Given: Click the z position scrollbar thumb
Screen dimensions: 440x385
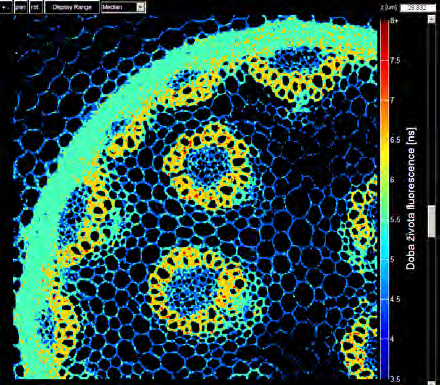Looking at the screenshot, I should click(x=432, y=221).
